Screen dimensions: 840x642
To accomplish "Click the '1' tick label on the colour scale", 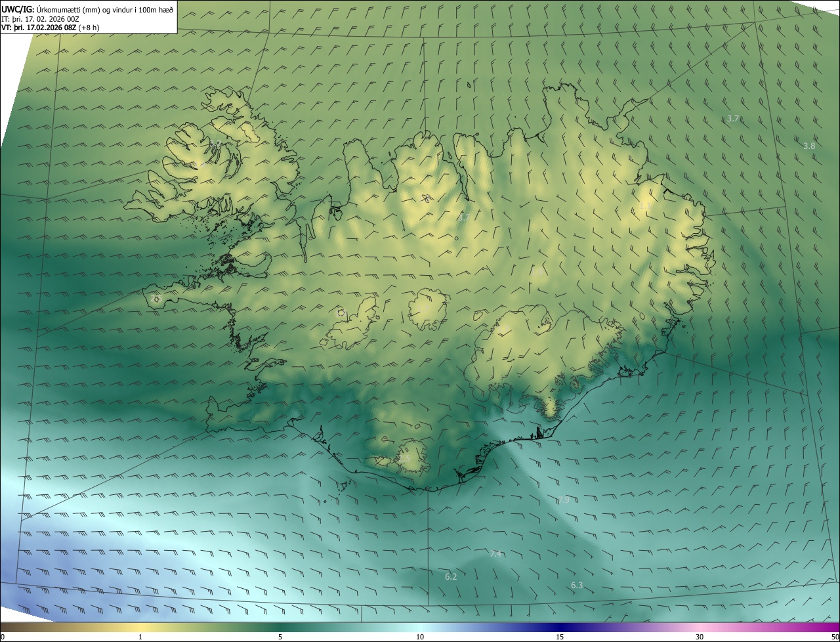I will point(140,637).
